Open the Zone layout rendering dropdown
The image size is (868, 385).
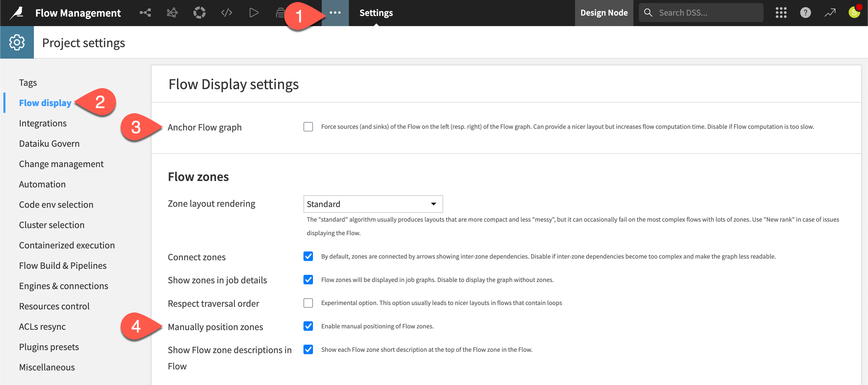pos(373,204)
